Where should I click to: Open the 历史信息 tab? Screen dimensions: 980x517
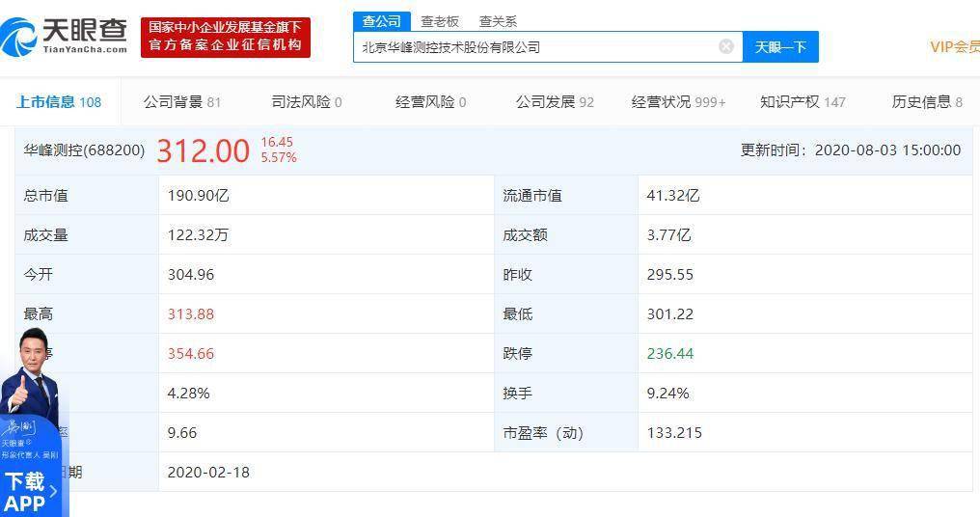(927, 102)
